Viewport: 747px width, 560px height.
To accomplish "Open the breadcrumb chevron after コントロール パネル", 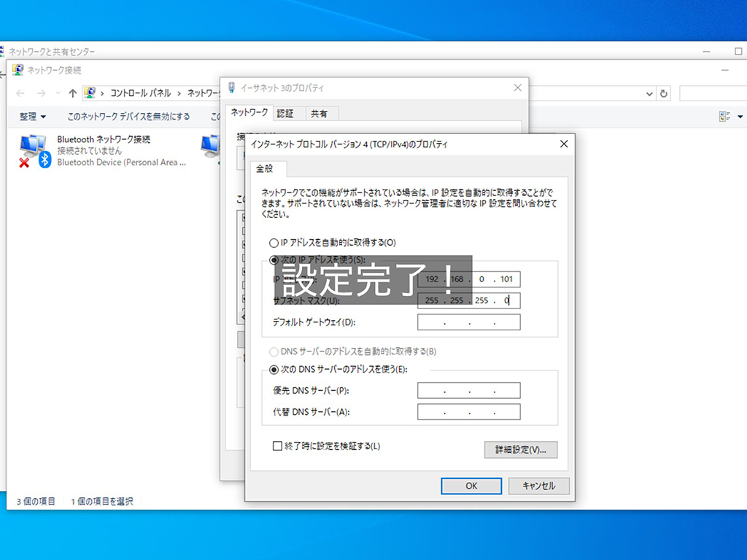I will tap(179, 93).
